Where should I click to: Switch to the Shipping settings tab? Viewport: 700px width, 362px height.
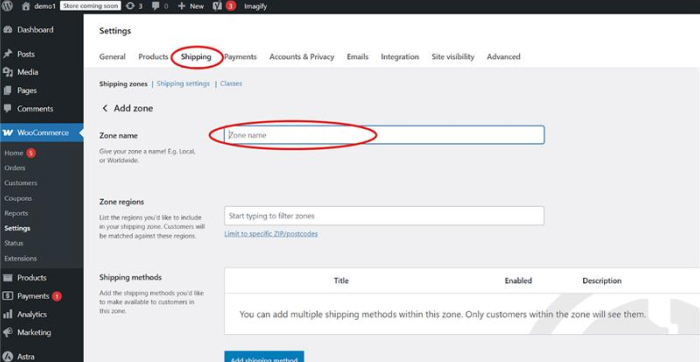[x=196, y=57]
